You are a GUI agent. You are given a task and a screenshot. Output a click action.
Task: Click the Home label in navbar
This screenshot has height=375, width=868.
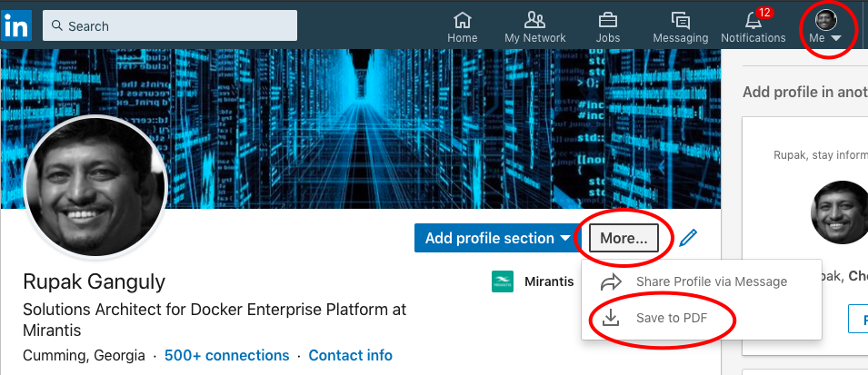click(x=463, y=38)
